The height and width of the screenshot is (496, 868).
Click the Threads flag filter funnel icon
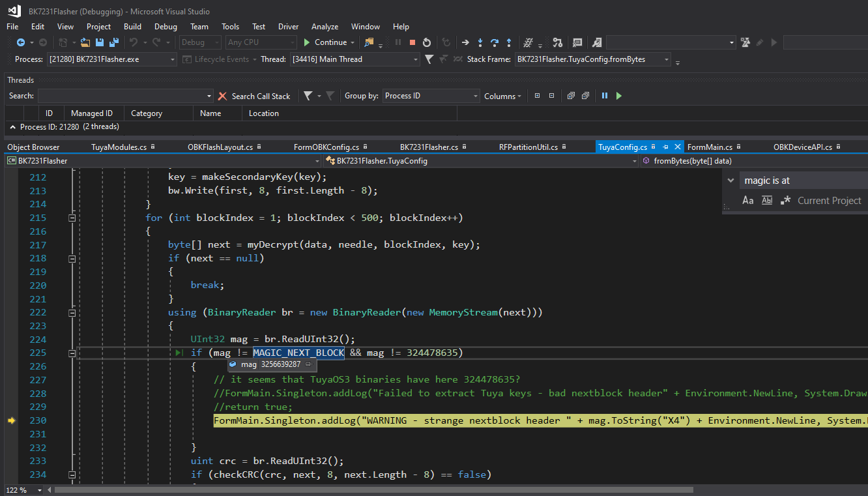(x=308, y=96)
